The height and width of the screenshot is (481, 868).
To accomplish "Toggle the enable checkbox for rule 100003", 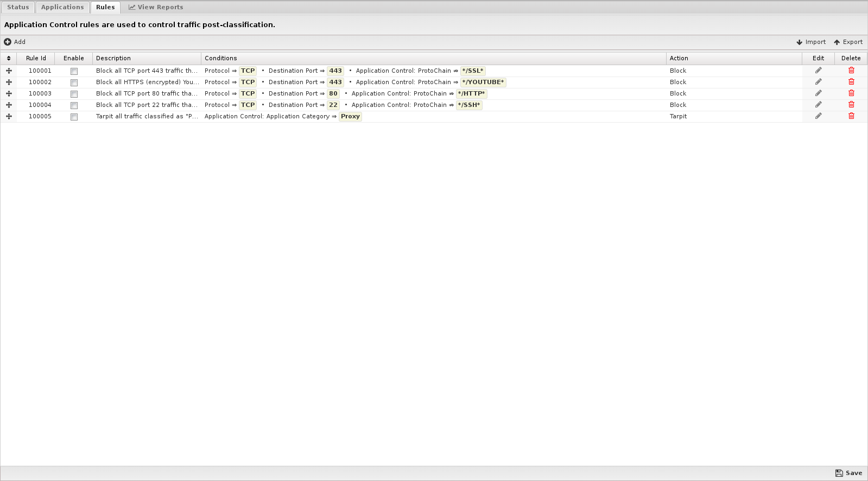I will click(74, 94).
